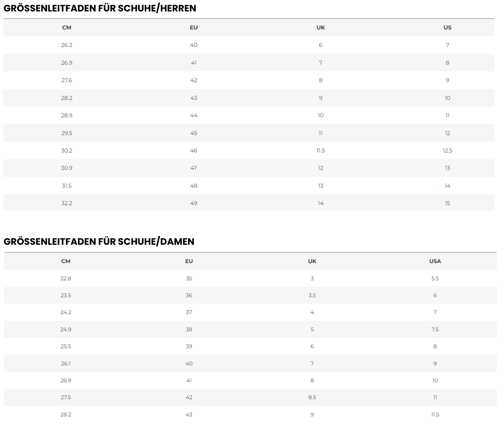Select EU size 44 in the Herren table
Screen dimensions: 504x425
coord(194,115)
